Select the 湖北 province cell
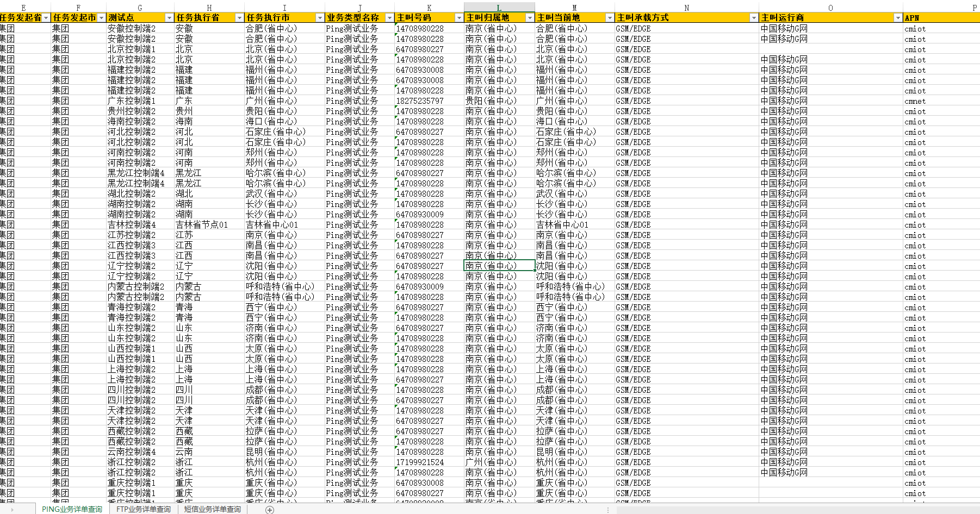Image resolution: width=980 pixels, height=514 pixels. 209,193
